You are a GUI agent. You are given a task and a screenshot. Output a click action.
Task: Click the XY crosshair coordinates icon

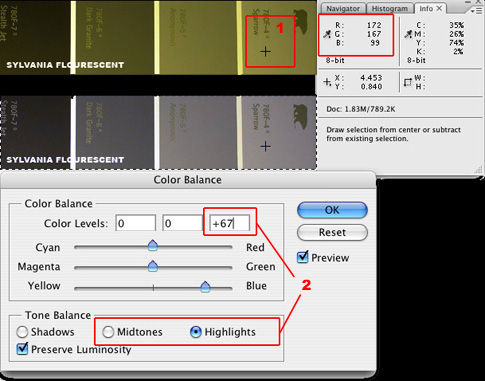(x=327, y=82)
